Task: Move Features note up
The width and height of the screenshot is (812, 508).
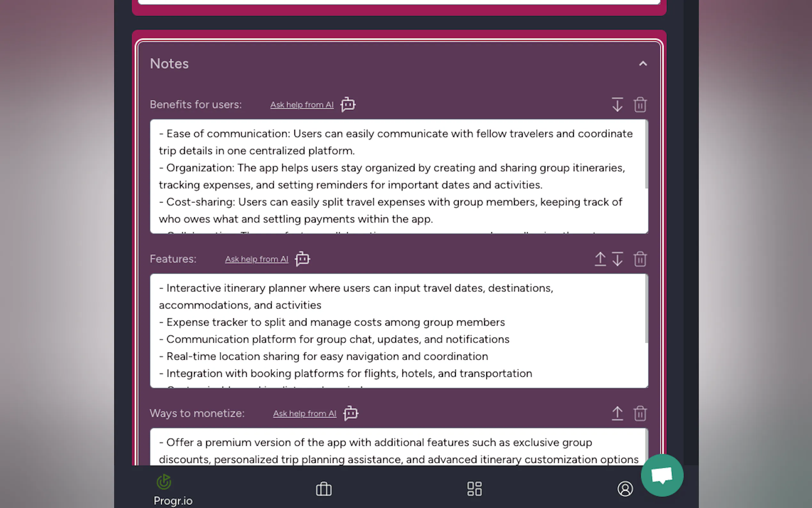Action: pyautogui.click(x=600, y=259)
